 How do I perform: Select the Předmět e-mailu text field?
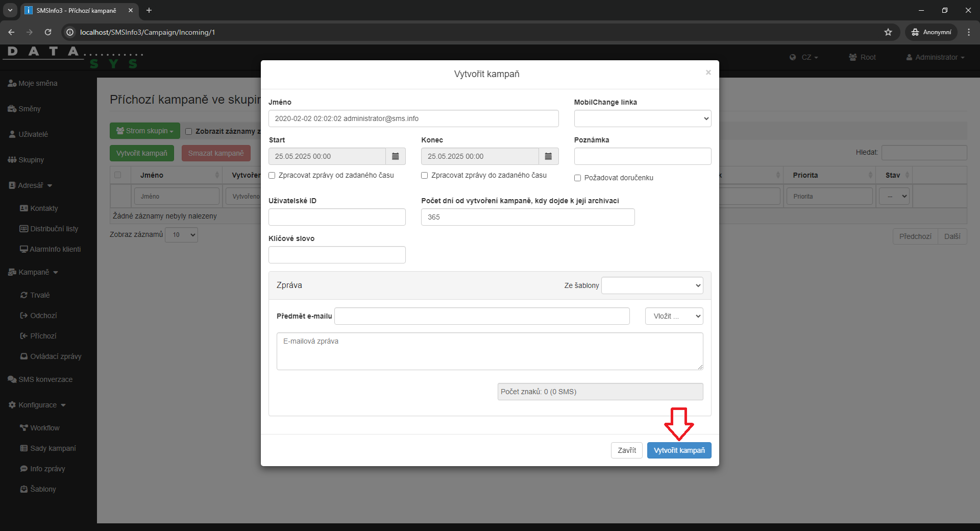pyautogui.click(x=481, y=316)
